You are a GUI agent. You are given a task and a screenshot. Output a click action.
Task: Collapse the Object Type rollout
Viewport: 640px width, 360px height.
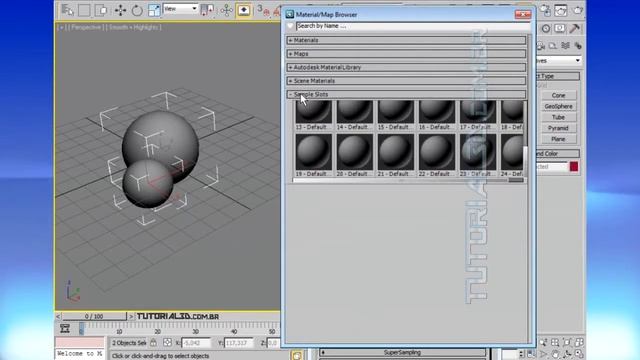click(558, 76)
